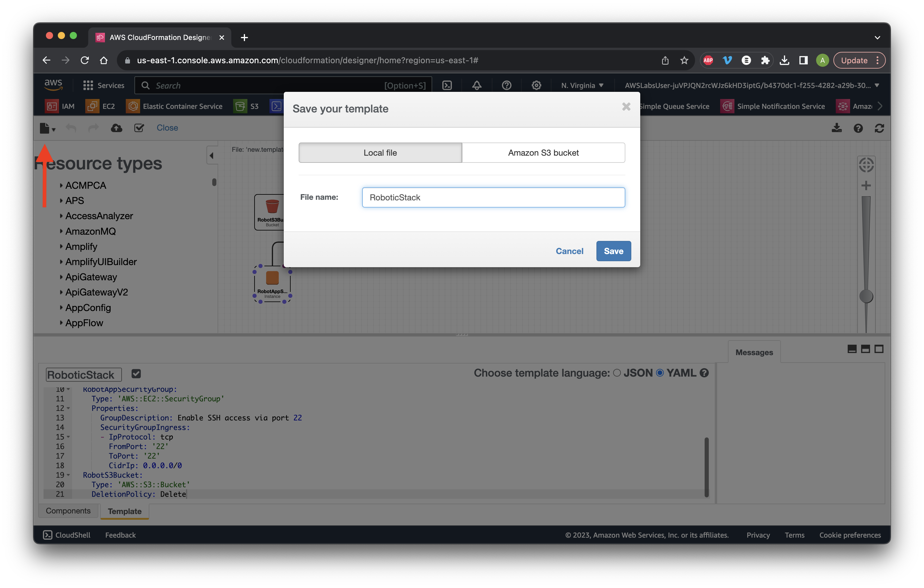This screenshot has height=588, width=924.
Task: Minimize the editor pane icon
Action: click(852, 349)
